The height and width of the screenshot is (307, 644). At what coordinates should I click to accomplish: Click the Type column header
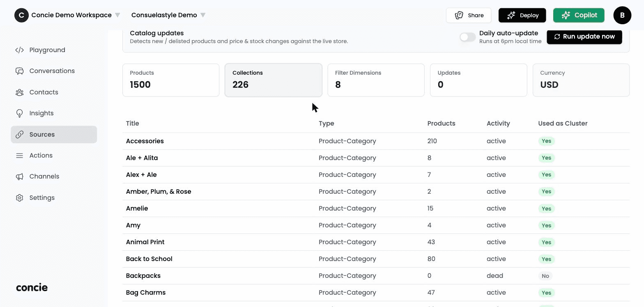pos(327,124)
